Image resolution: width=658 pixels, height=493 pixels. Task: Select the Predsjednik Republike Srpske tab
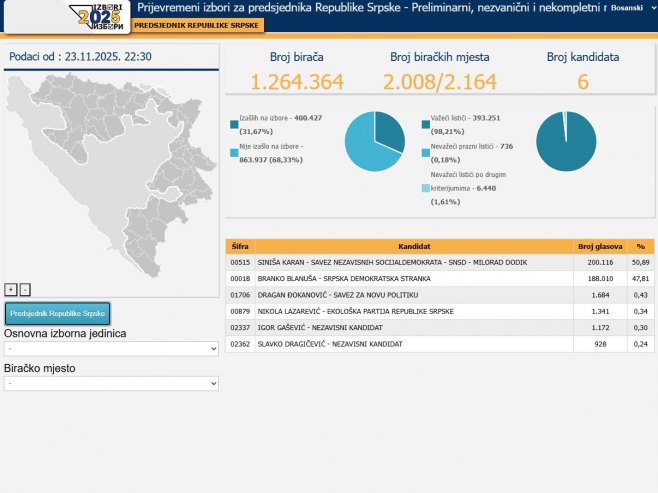pyautogui.click(x=57, y=313)
